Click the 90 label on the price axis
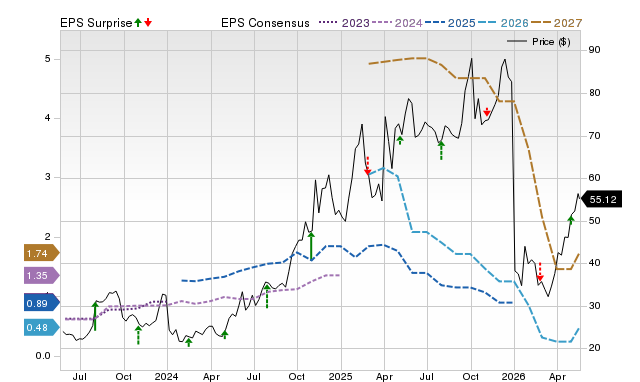 click(594, 50)
